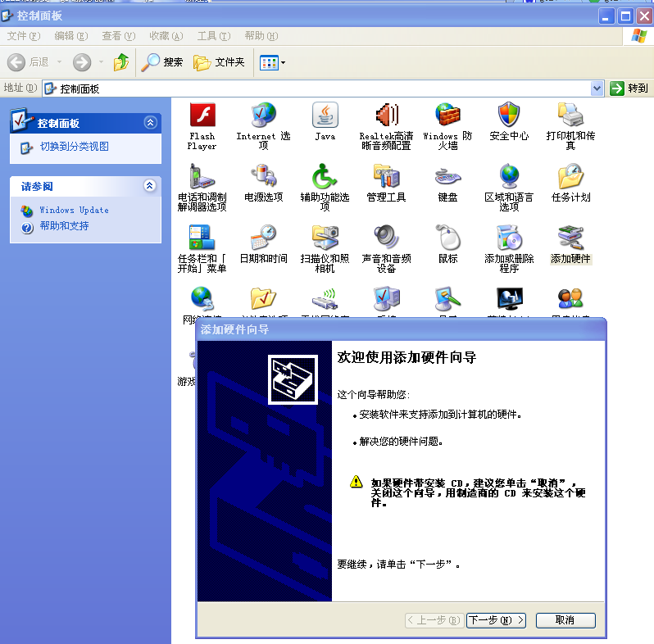The width and height of the screenshot is (654, 644).
Task: Click 下一步(N) button in wizard
Action: (x=496, y=620)
